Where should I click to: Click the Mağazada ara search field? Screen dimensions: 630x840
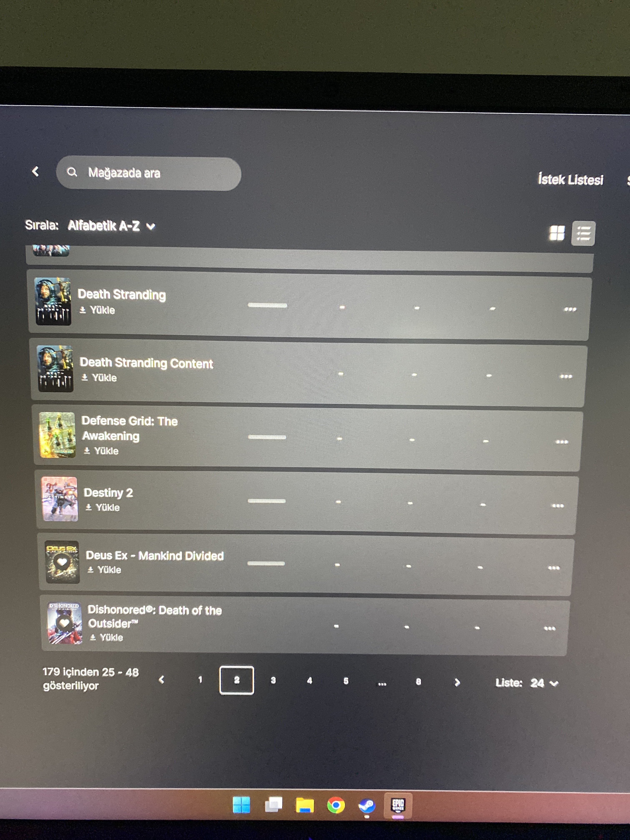(x=149, y=174)
